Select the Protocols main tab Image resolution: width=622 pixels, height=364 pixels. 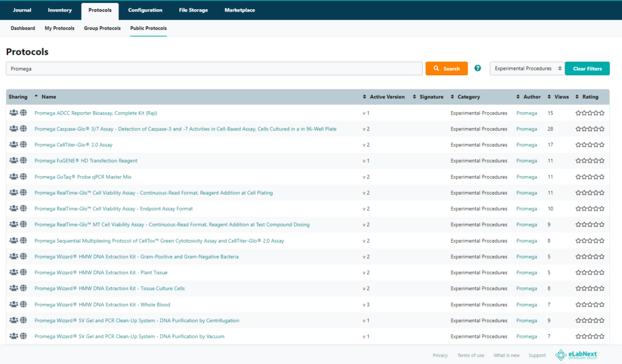[100, 11]
